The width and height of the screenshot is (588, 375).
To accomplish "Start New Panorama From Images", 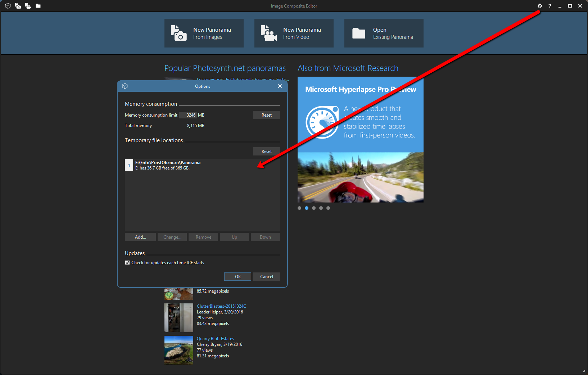I will pyautogui.click(x=204, y=33).
